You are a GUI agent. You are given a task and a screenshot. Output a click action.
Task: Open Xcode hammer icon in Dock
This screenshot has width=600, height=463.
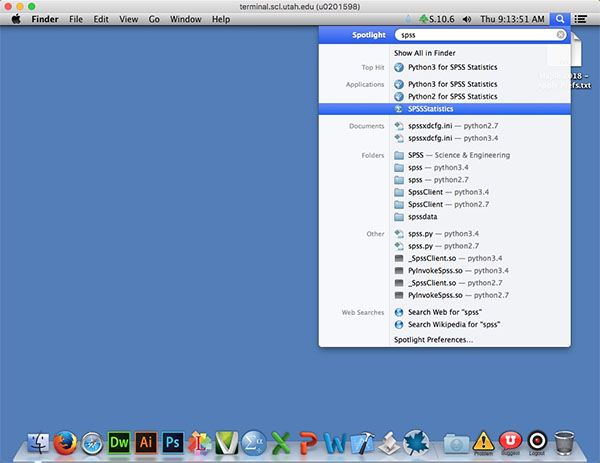tap(362, 443)
